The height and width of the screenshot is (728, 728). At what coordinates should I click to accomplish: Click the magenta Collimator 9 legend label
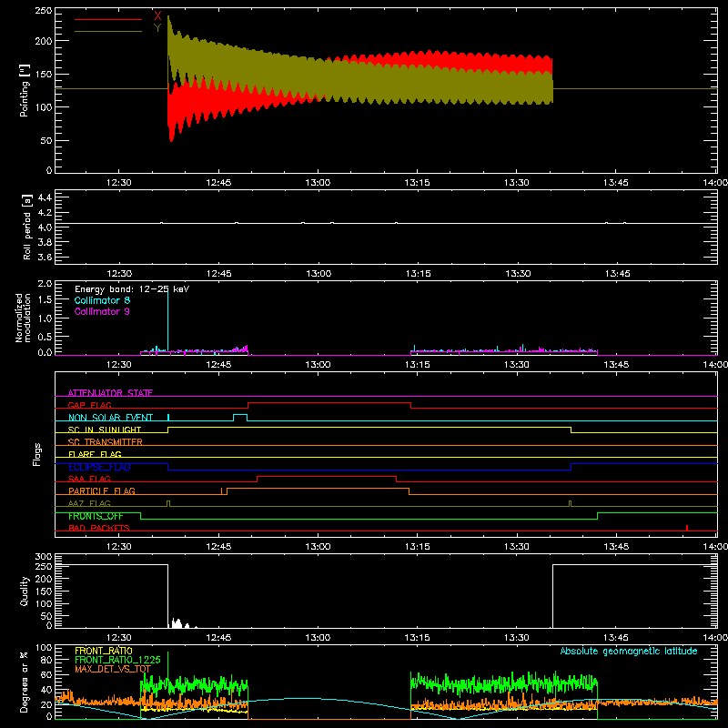[x=102, y=311]
